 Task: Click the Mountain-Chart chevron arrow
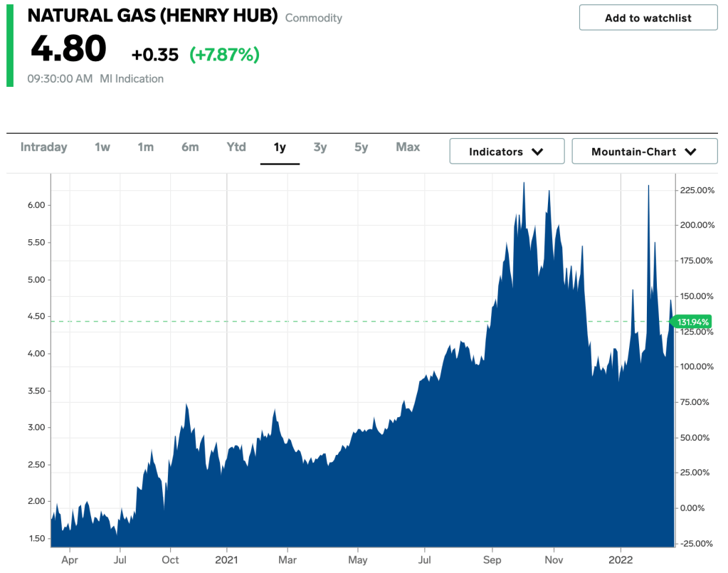[690, 152]
